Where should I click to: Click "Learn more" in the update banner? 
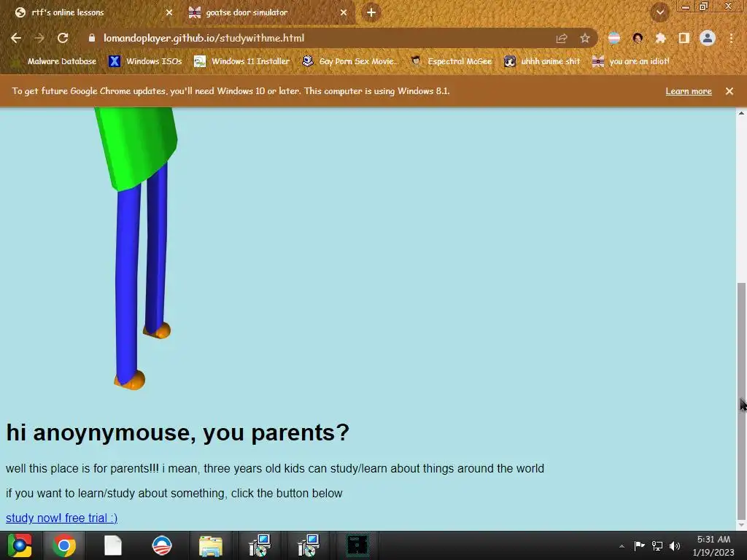(689, 91)
